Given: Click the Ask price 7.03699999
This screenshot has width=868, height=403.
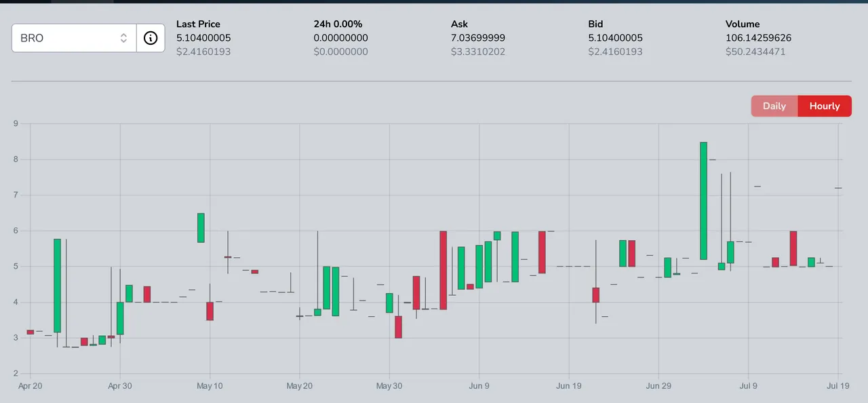Looking at the screenshot, I should 478,38.
